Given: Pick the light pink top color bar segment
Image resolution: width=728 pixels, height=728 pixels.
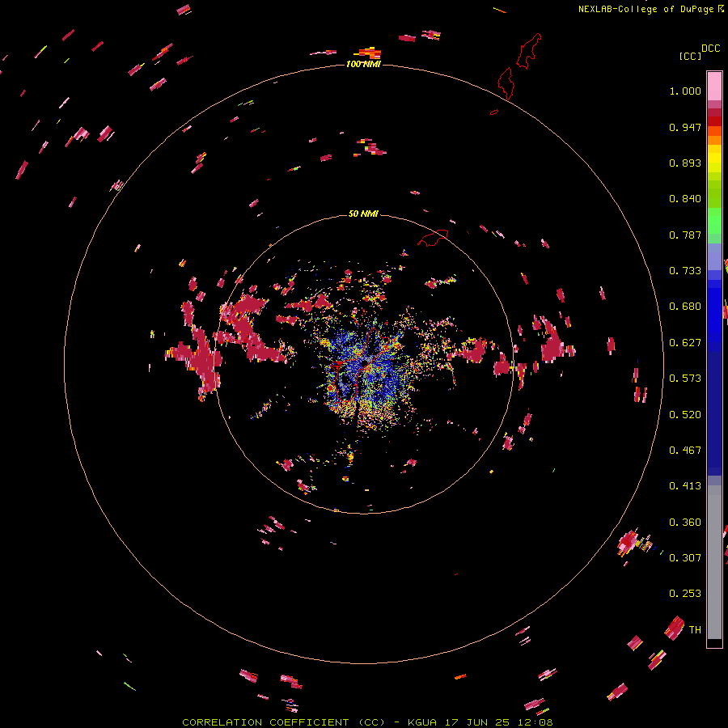Looking at the screenshot, I should click(714, 87).
